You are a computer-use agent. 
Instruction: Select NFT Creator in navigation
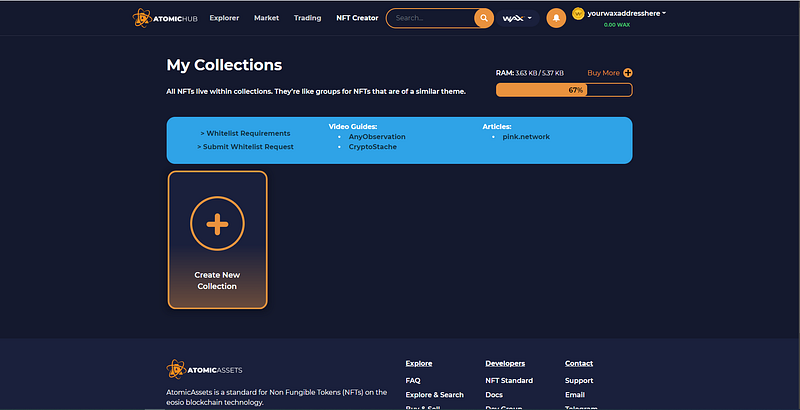[357, 18]
